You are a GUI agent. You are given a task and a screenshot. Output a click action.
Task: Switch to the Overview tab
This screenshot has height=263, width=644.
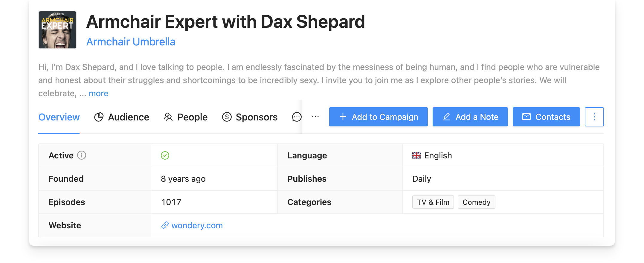(x=59, y=117)
